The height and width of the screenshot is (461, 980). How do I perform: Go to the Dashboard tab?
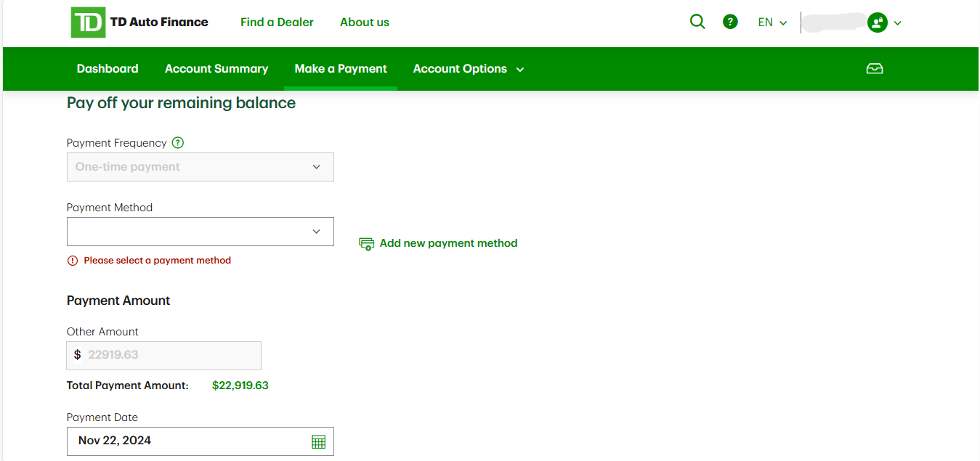[x=108, y=69]
